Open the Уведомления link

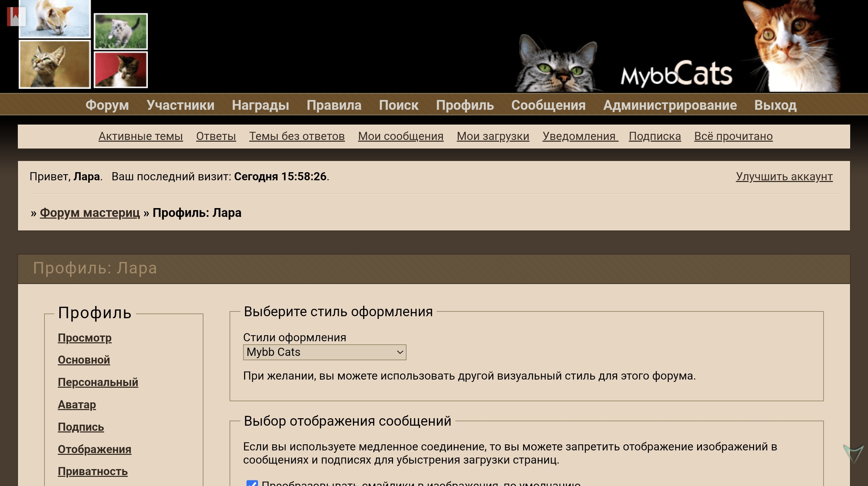(579, 136)
